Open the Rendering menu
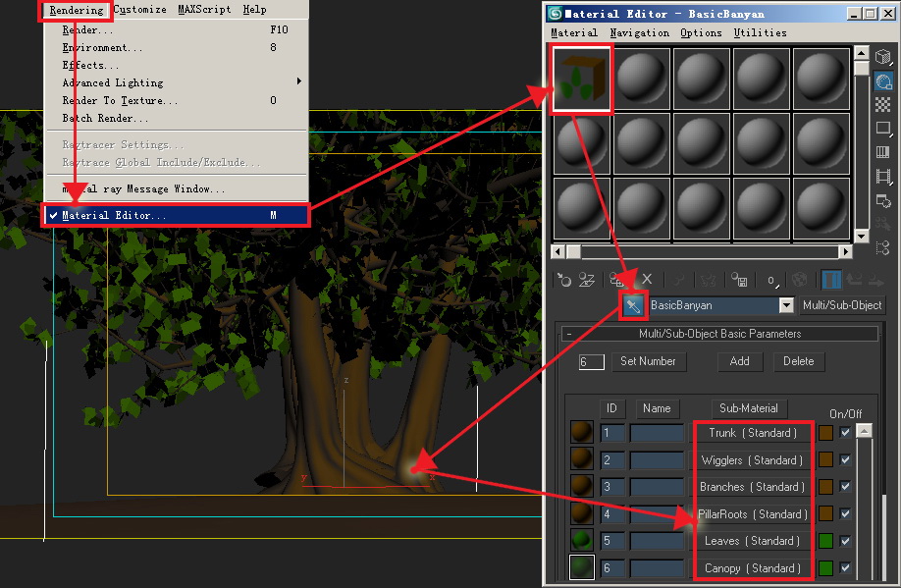The image size is (901, 588). tap(76, 10)
